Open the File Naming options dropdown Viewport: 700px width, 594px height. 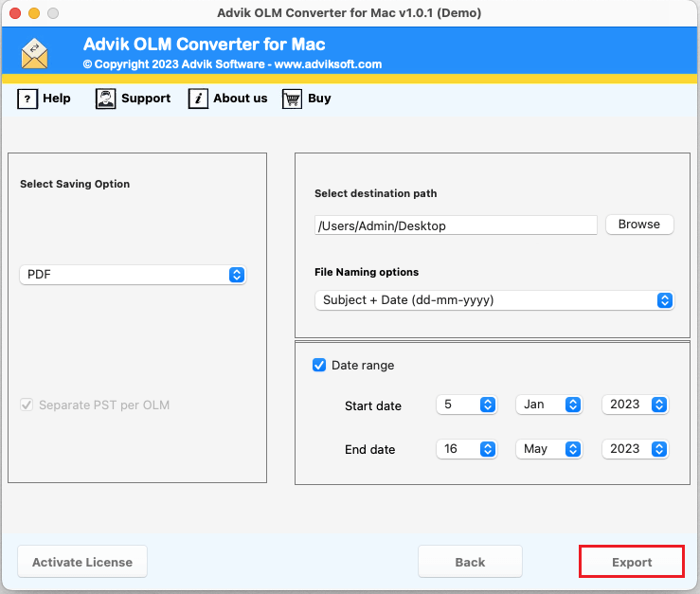coord(494,300)
